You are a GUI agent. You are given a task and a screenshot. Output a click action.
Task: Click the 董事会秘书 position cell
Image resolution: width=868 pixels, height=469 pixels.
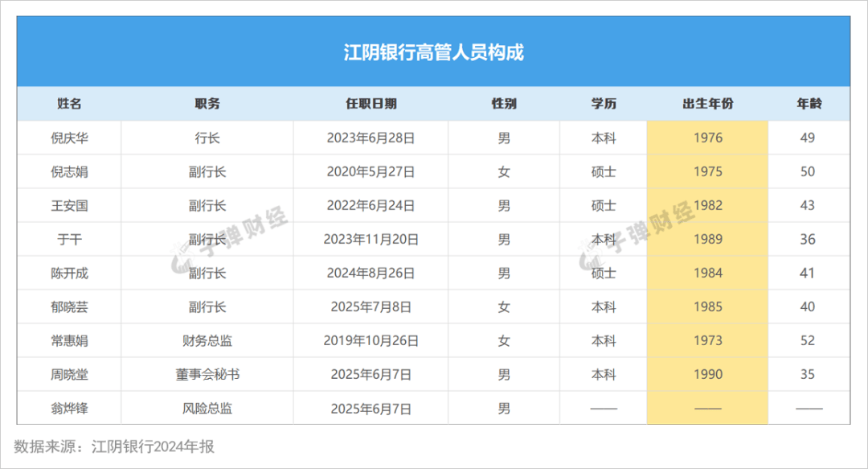tap(207, 374)
